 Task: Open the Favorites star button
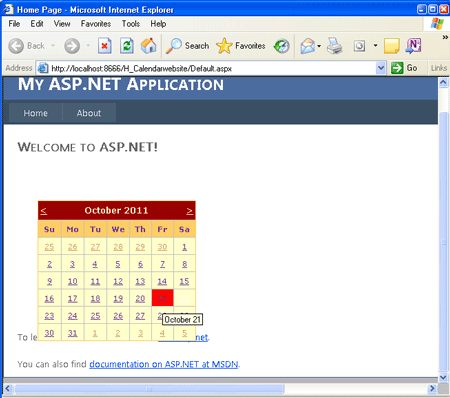pyautogui.click(x=241, y=46)
